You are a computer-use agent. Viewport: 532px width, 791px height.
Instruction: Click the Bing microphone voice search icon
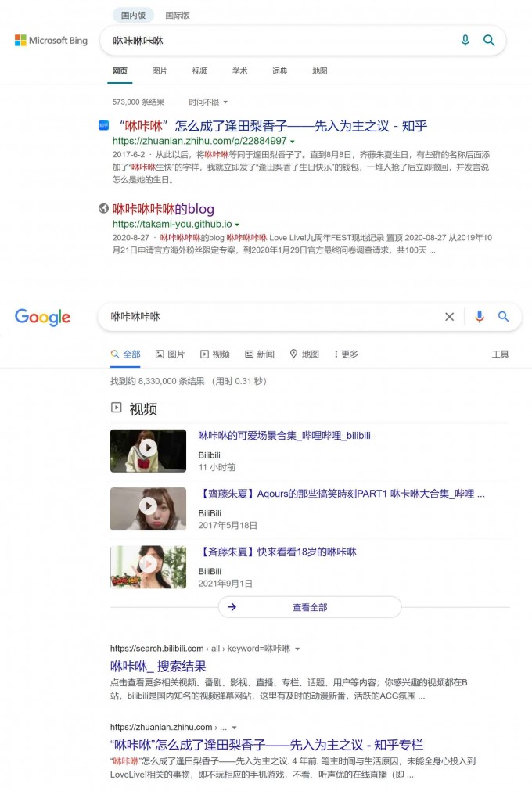click(x=465, y=41)
